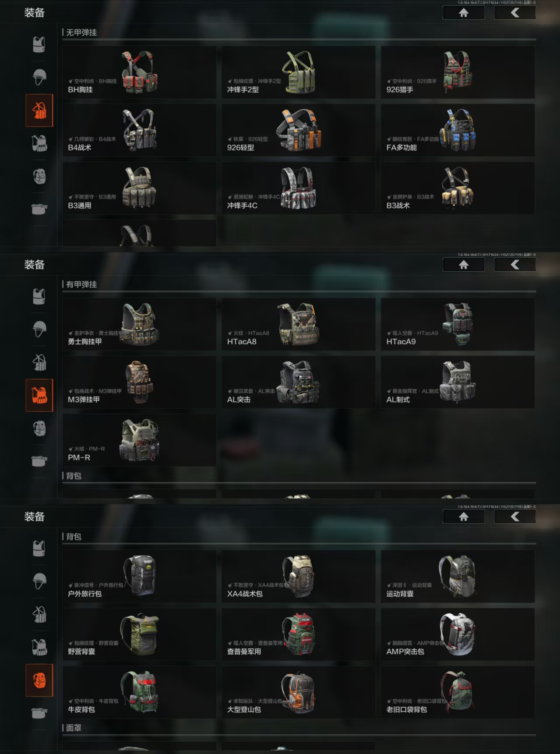
Task: Select the 926猎手 rig card
Action: coord(458,72)
